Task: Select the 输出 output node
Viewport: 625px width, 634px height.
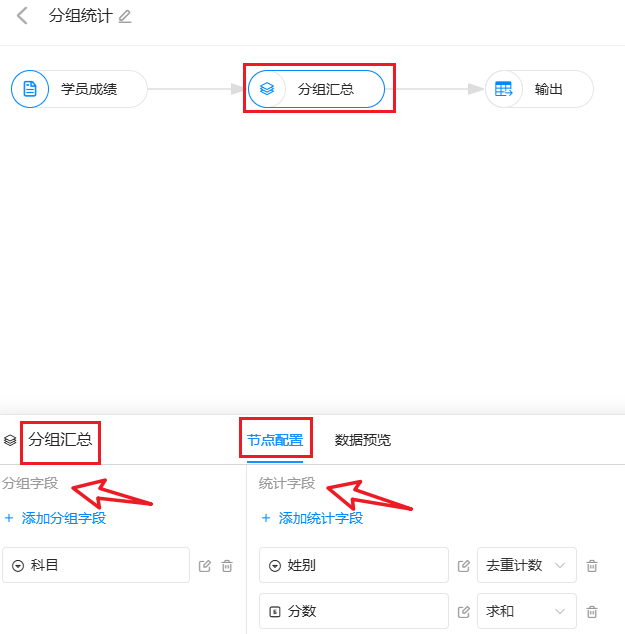Action: pyautogui.click(x=540, y=89)
